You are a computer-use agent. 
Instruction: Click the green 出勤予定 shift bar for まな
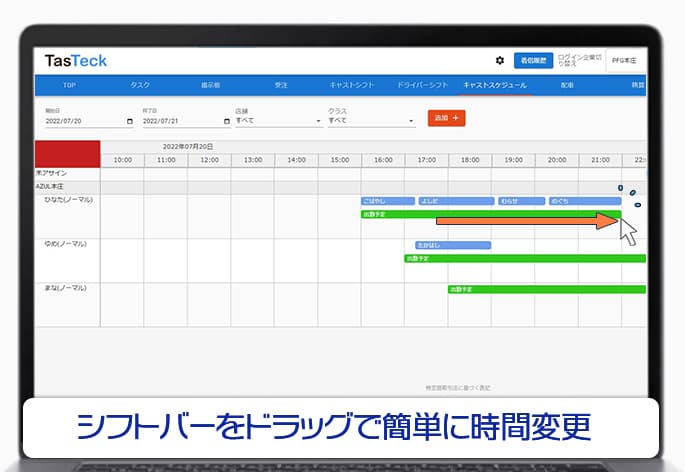(x=546, y=289)
